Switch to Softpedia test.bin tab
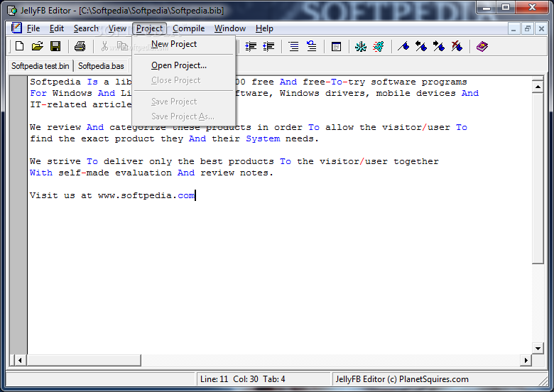554x392 pixels. tap(40, 66)
